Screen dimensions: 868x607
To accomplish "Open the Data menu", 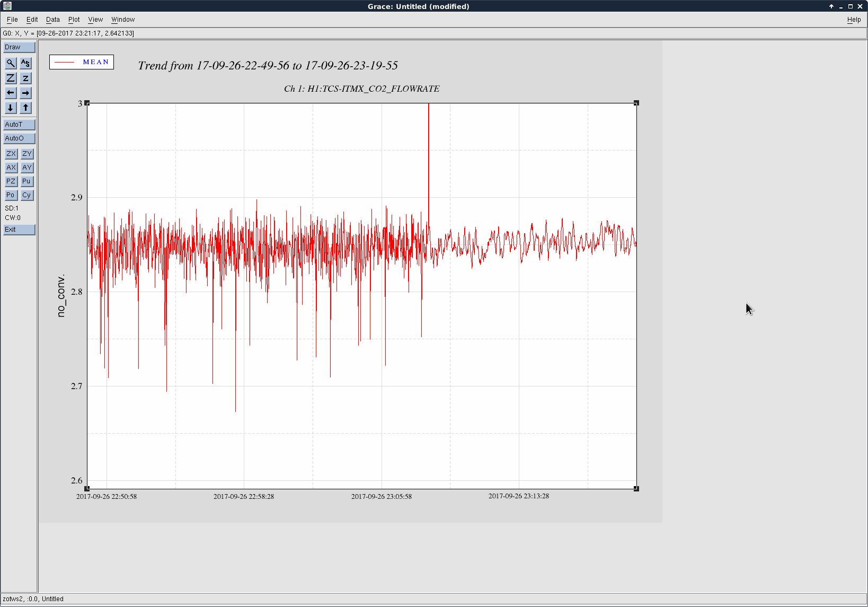I will coord(53,20).
